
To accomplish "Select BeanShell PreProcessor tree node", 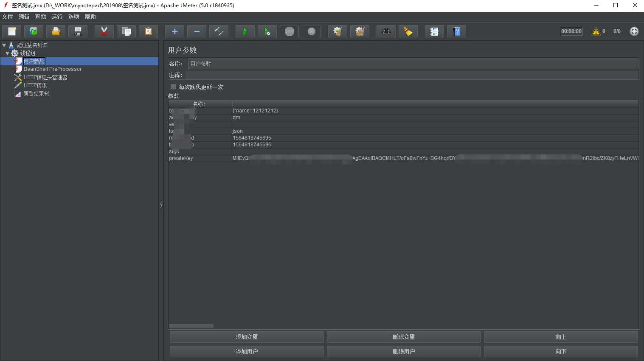I will pyautogui.click(x=53, y=69).
